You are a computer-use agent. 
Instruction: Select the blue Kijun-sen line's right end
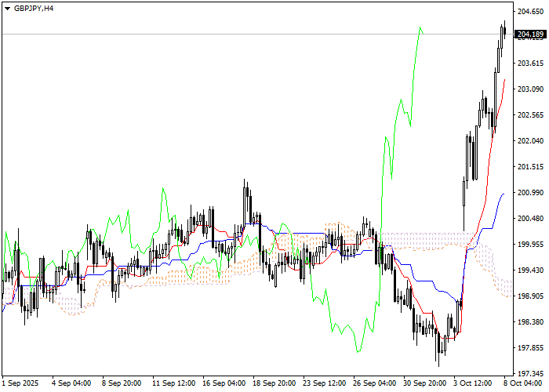tap(502, 193)
